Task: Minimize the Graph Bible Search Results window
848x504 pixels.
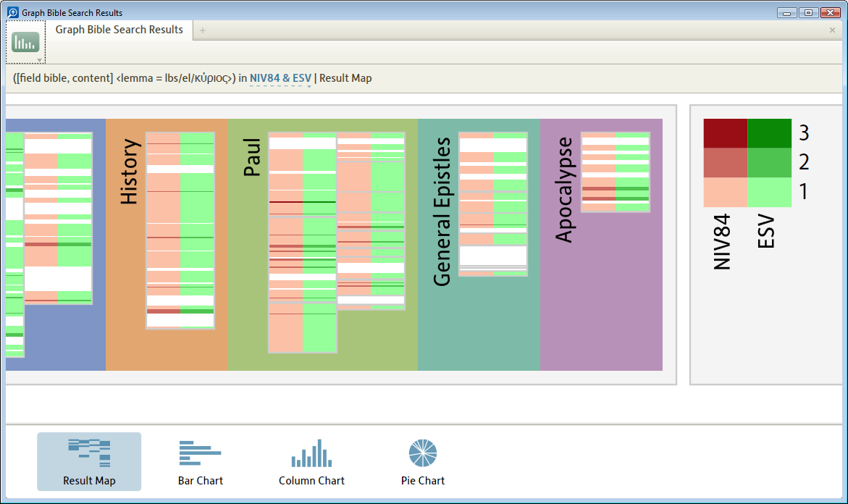Action: [787, 12]
